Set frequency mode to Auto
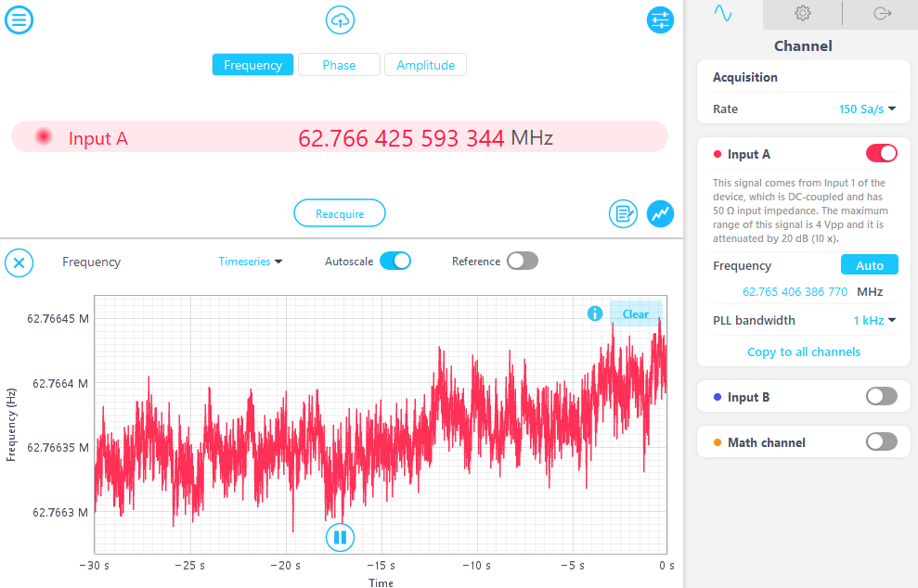Image resolution: width=918 pixels, height=588 pixels. [x=870, y=265]
